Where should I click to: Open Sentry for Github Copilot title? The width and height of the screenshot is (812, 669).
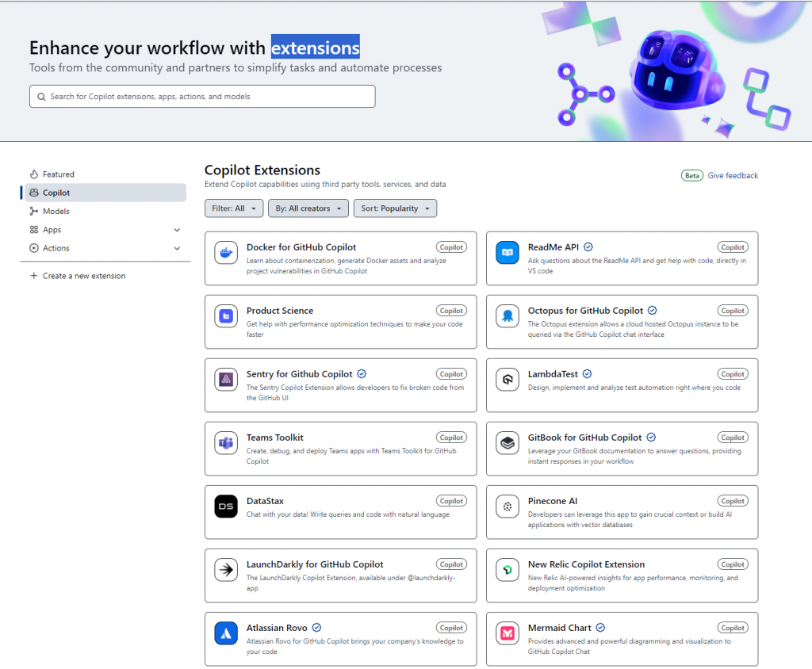pyautogui.click(x=299, y=374)
